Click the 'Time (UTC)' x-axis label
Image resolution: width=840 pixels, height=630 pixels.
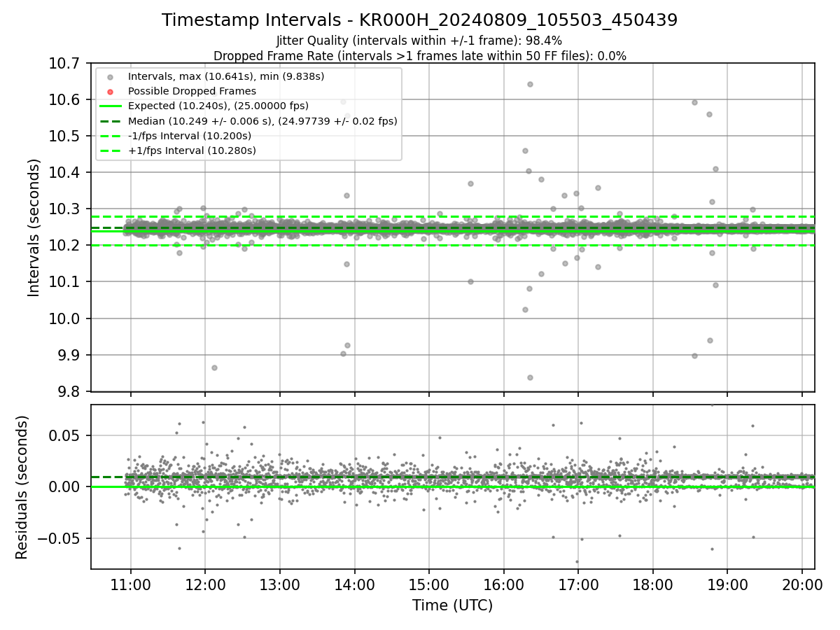pyautogui.click(x=452, y=605)
